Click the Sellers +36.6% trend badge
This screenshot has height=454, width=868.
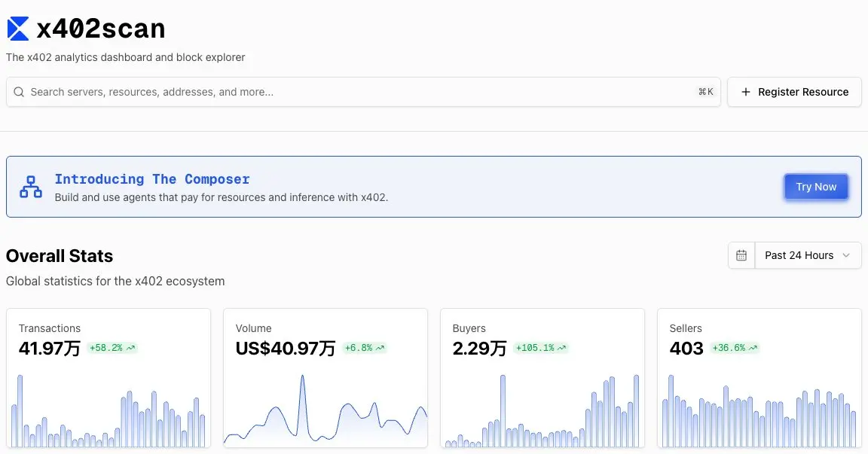[x=735, y=348]
